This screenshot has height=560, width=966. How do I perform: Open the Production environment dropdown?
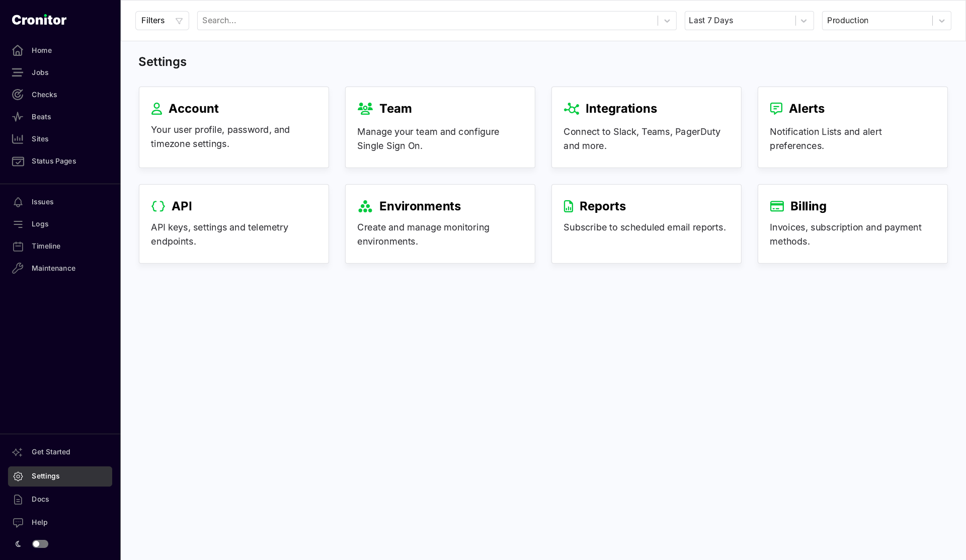point(887,21)
